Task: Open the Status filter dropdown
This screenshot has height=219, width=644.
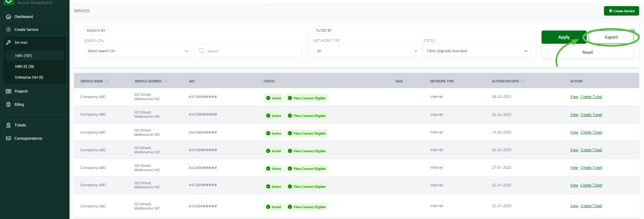Action: click(477, 51)
